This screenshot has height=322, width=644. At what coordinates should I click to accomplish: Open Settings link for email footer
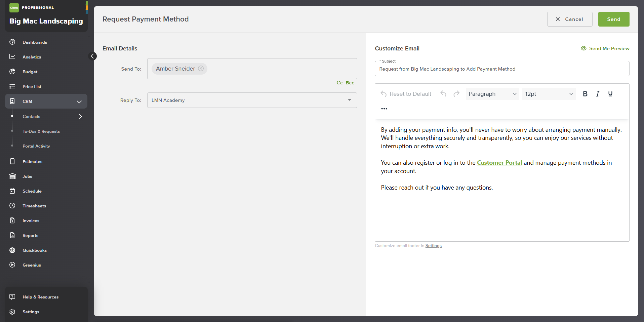434,246
